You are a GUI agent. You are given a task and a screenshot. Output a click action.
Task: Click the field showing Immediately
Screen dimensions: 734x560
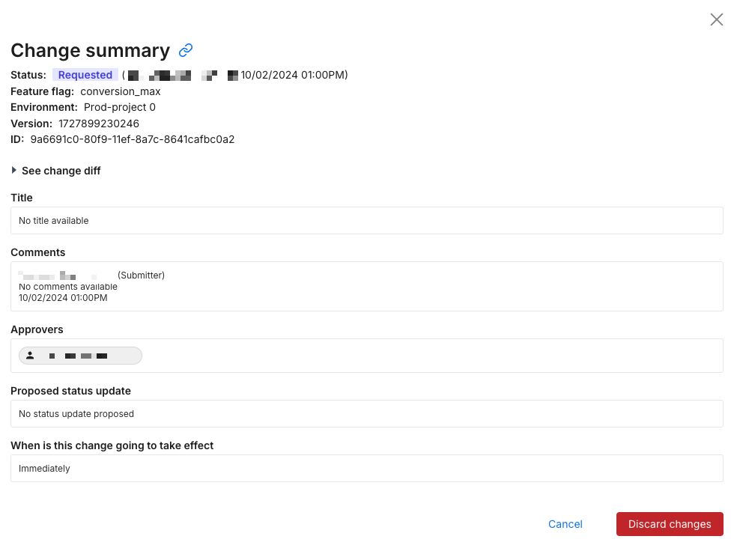(366, 469)
